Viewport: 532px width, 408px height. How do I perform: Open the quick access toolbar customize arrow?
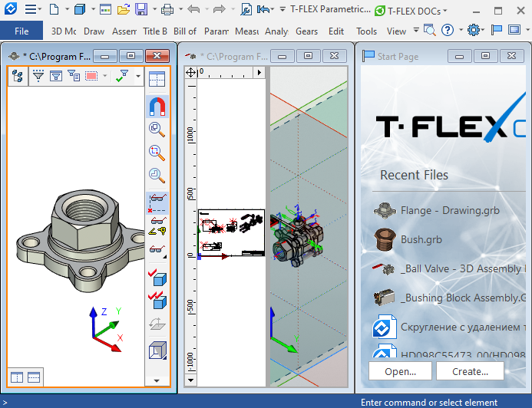point(283,9)
